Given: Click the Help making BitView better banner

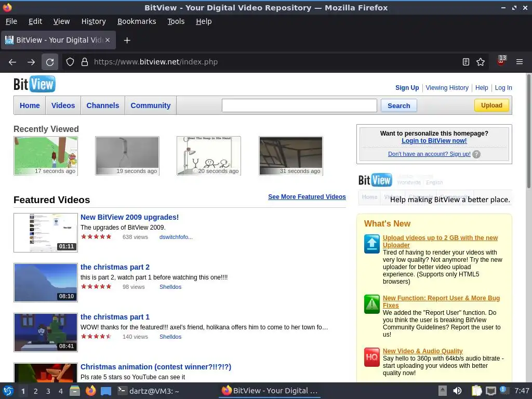Looking at the screenshot, I should pos(434,189).
